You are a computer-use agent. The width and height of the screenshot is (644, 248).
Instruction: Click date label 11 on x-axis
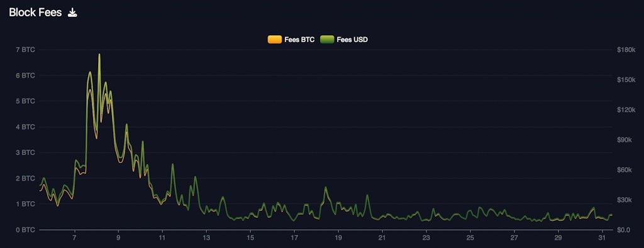coord(162,238)
